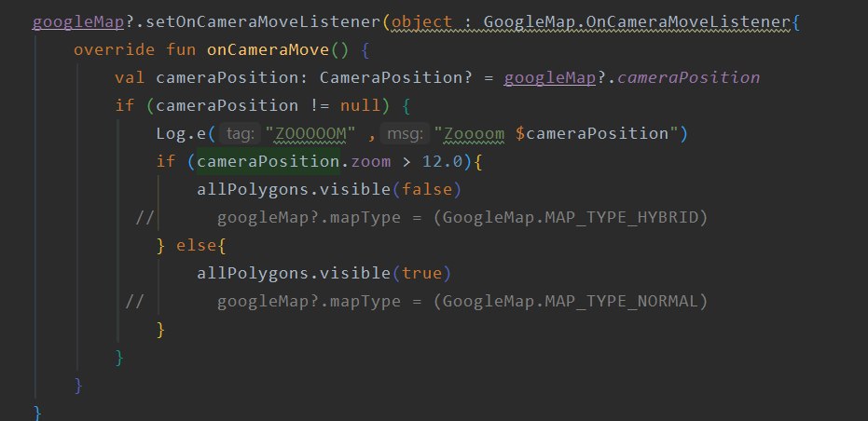Click commented MAP_TYPE_NORMAL constant
Screen dimensions: 868x421
[x=622, y=302]
